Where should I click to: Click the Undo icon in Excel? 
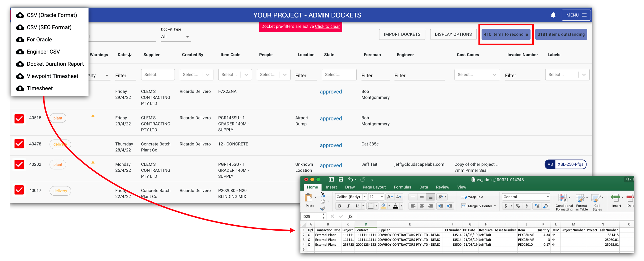351,179
